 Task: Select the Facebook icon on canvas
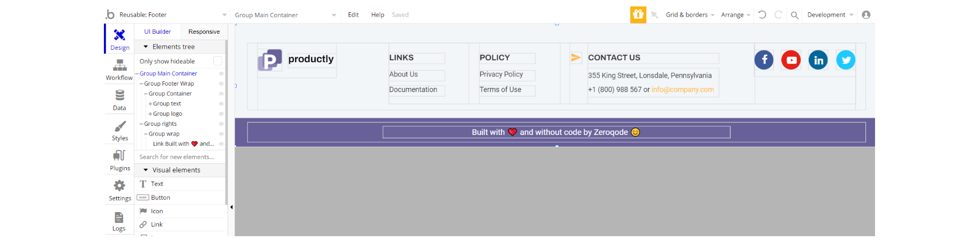pos(764,59)
